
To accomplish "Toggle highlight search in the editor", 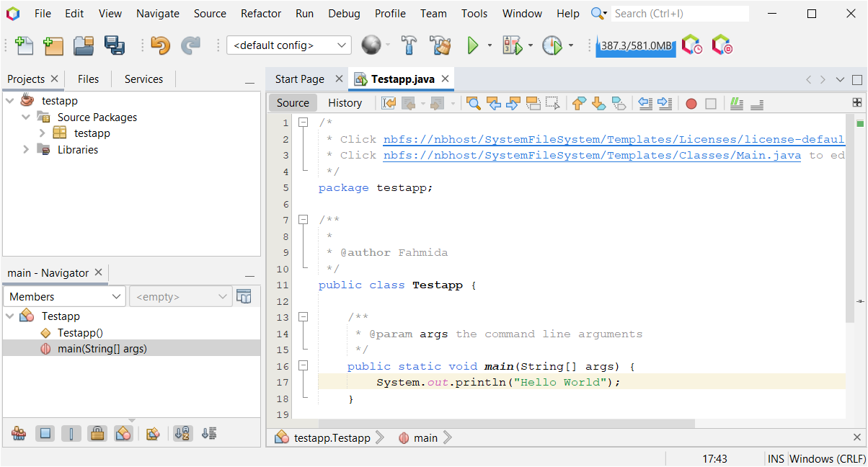I will point(533,103).
